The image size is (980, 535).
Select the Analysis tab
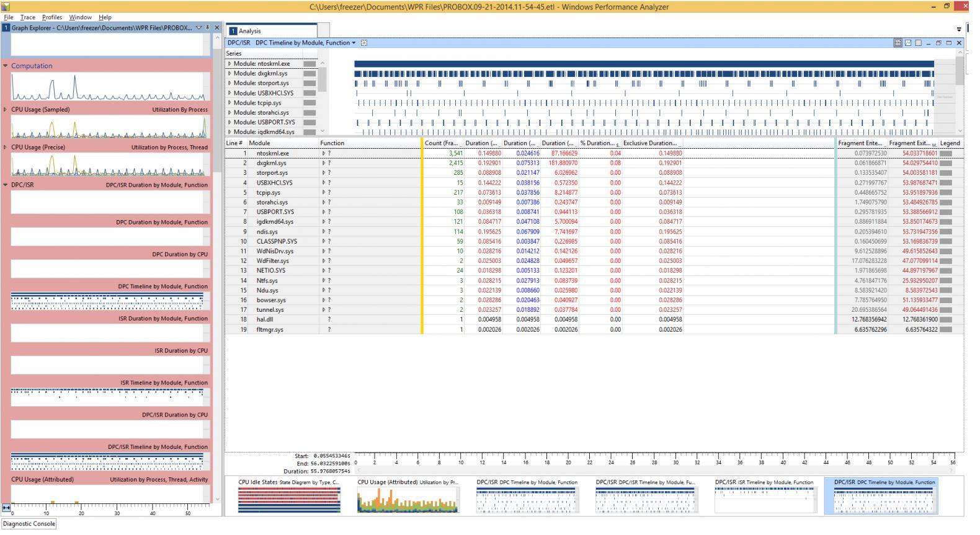(x=272, y=30)
